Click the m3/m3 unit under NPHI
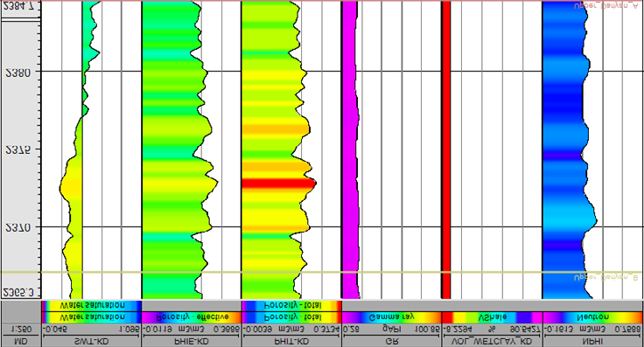This screenshot has width=644, height=347. (592, 330)
